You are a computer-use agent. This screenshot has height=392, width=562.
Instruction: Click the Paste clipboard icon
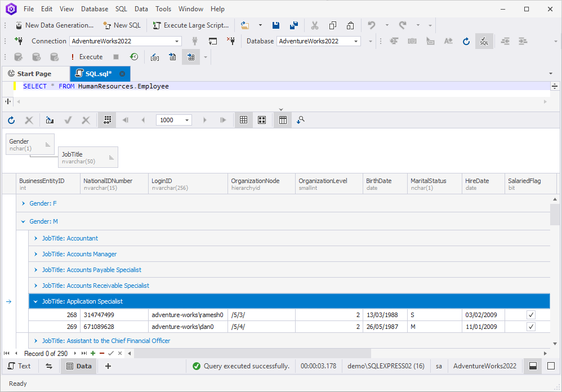tap(350, 25)
